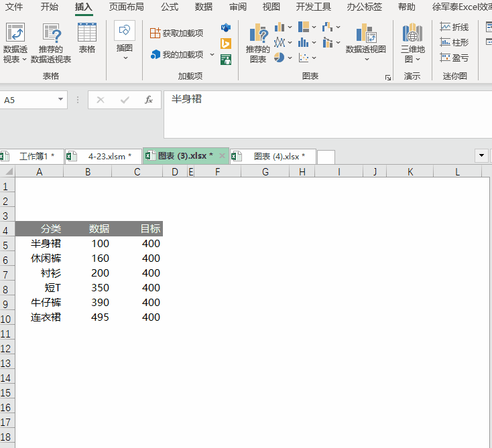Viewport: 492px width, 448px height.
Task: Click the Insert Function fx button
Action: click(149, 100)
